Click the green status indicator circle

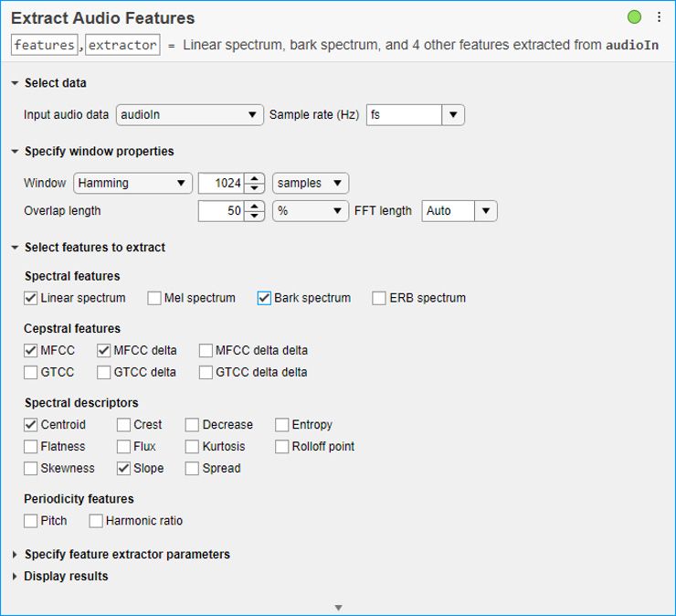[x=634, y=17]
